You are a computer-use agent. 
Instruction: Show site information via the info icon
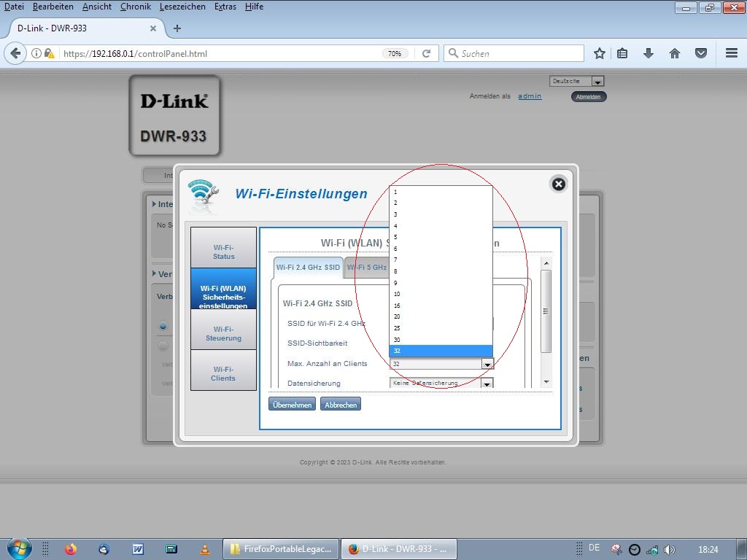36,53
